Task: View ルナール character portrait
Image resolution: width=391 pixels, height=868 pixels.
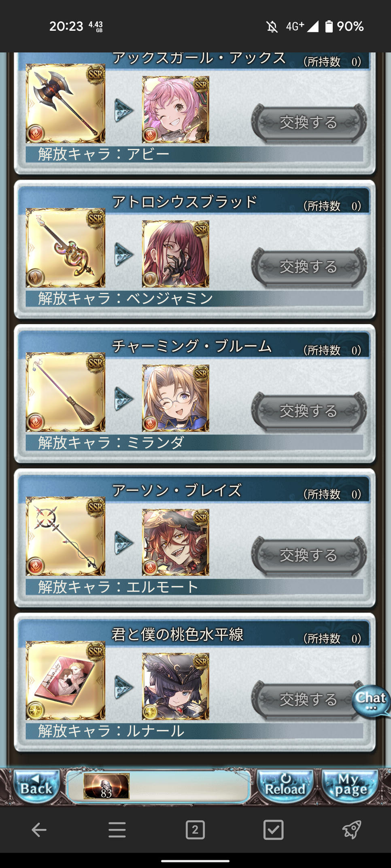Action: (x=176, y=686)
